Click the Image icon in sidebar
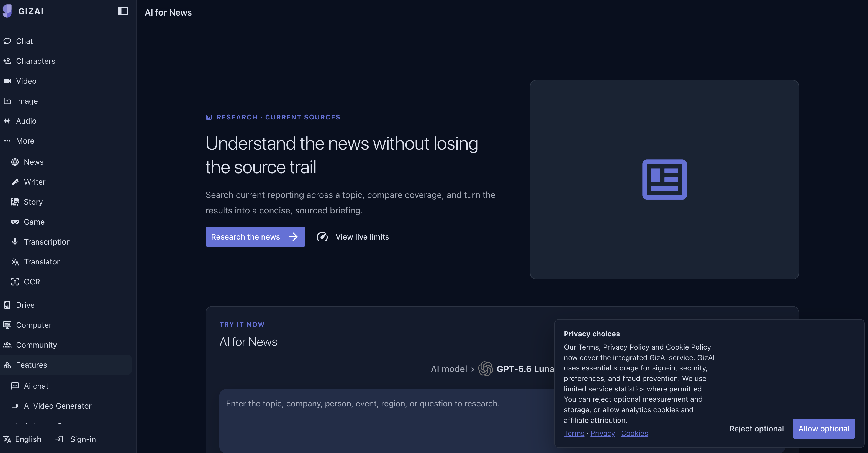 7,101
